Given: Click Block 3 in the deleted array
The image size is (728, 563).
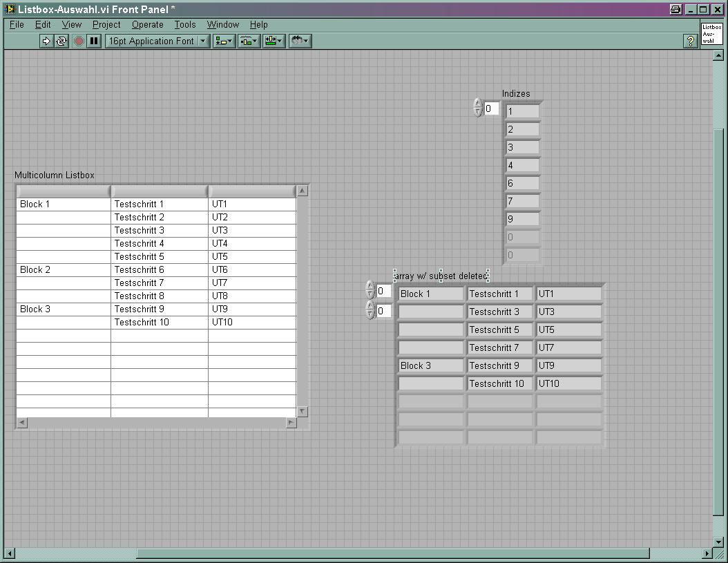Looking at the screenshot, I should (431, 365).
